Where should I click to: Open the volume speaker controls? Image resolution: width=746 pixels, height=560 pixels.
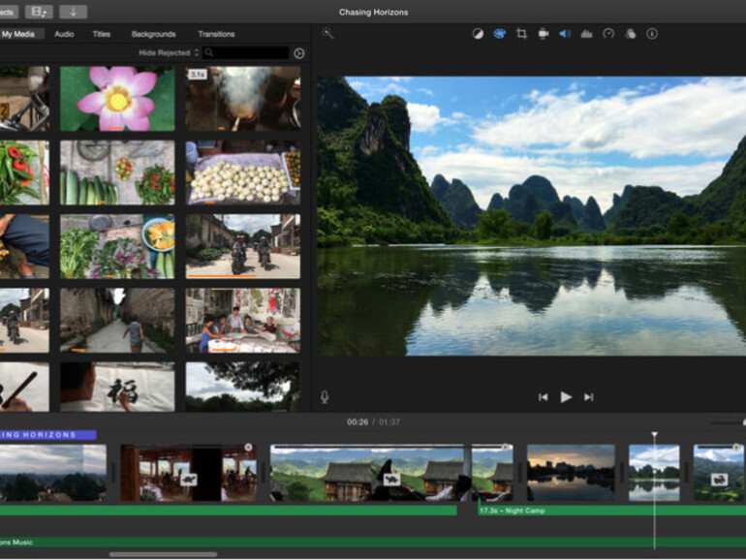coord(564,34)
